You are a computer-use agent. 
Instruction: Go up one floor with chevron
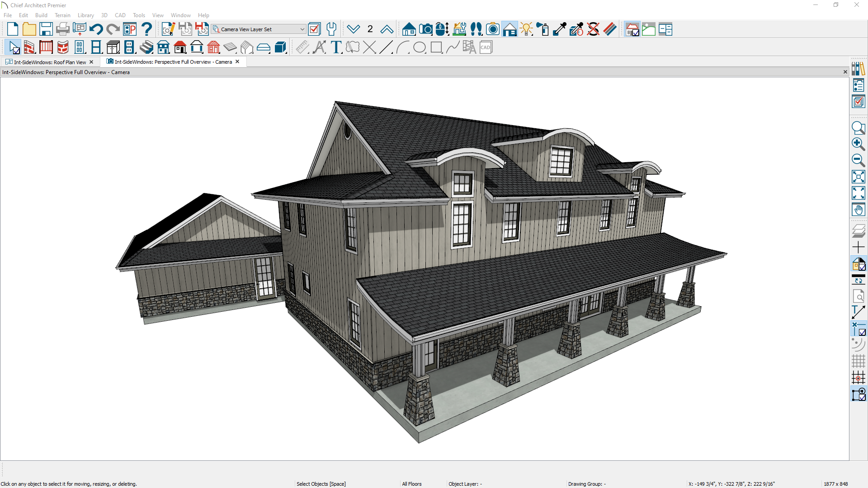pyautogui.click(x=387, y=29)
